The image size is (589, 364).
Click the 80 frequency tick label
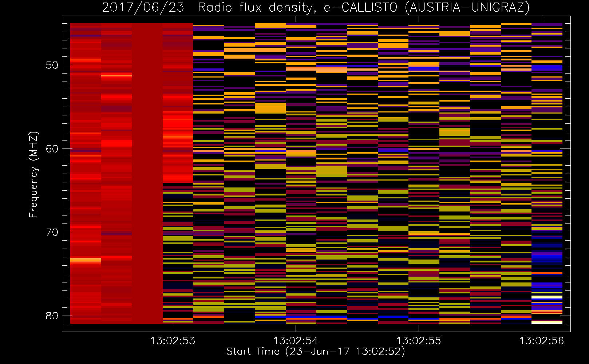pyautogui.click(x=52, y=316)
